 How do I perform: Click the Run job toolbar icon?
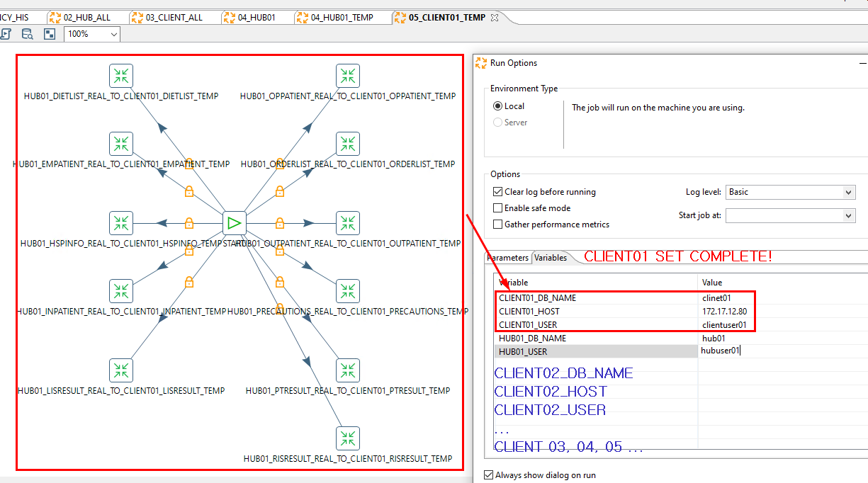tap(8, 33)
